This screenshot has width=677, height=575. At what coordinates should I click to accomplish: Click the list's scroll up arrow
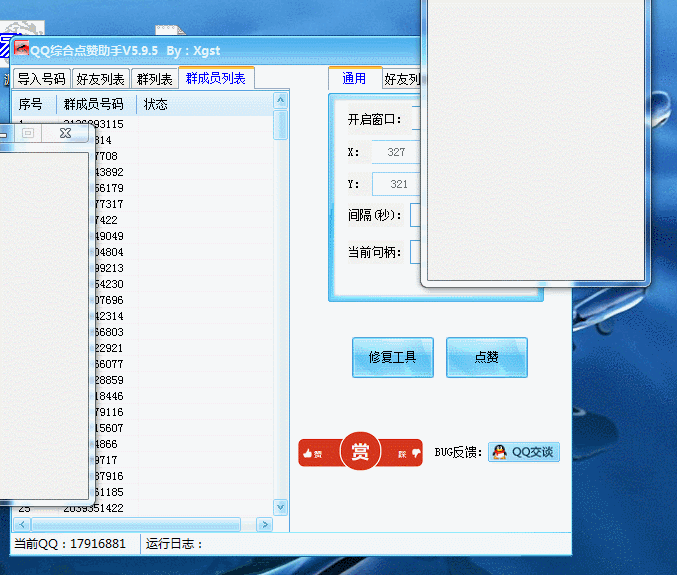pos(281,101)
